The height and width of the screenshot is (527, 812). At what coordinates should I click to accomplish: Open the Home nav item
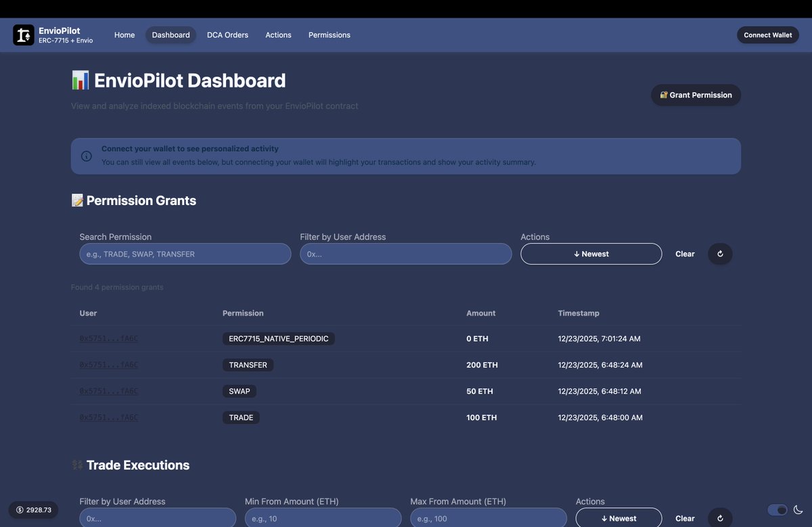(x=125, y=35)
